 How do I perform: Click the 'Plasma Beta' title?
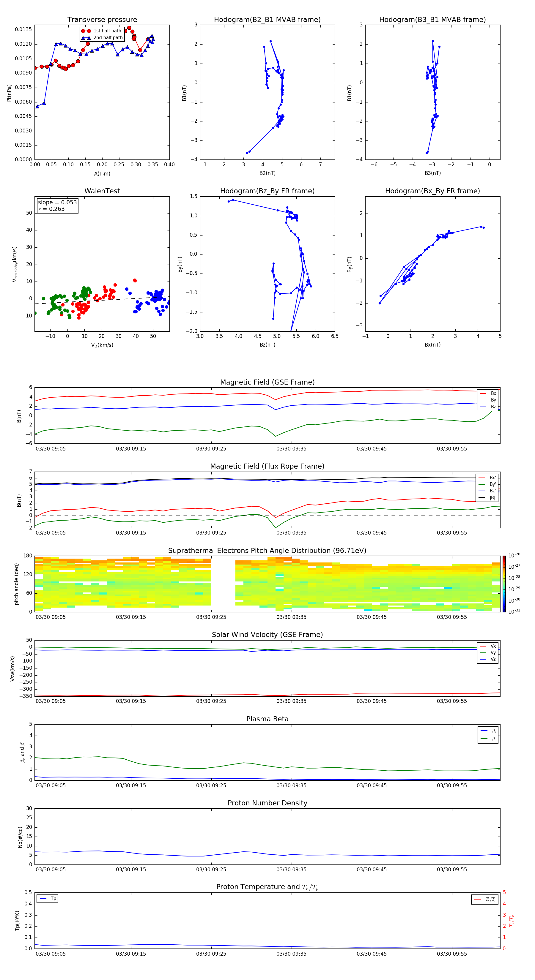click(x=267, y=719)
